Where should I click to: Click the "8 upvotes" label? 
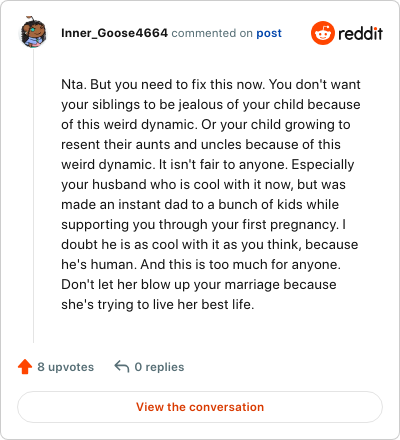pos(66,367)
